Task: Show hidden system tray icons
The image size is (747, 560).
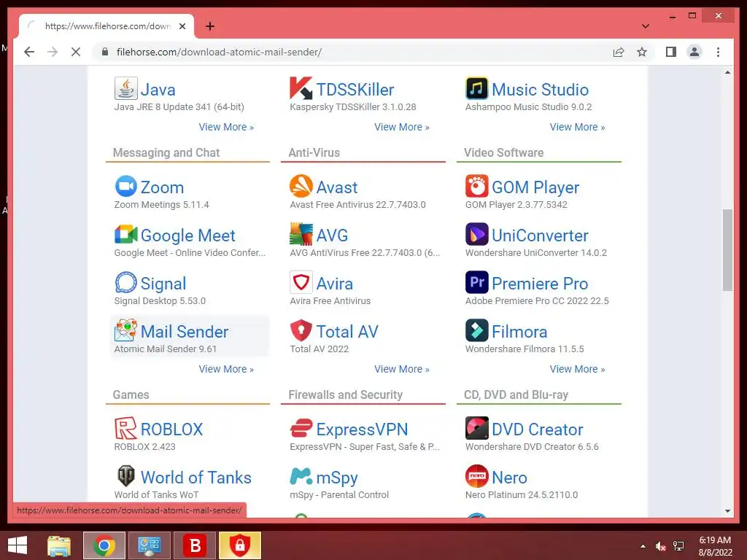Action: click(643, 546)
